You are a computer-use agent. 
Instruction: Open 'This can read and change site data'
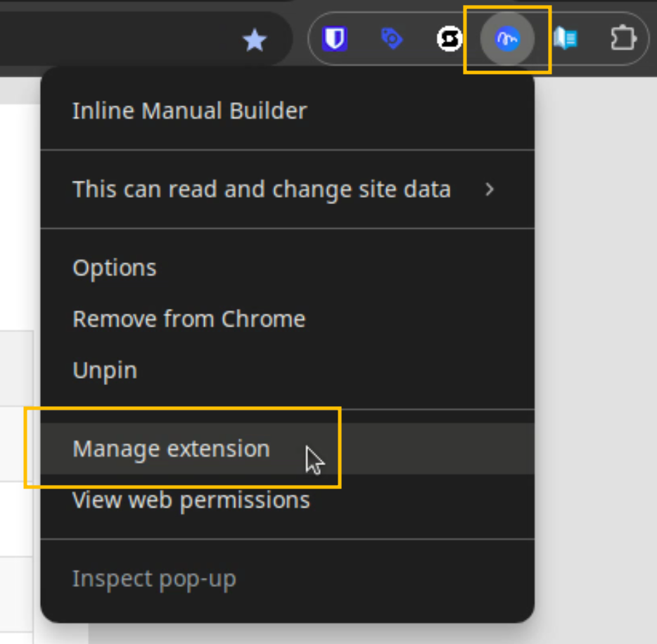point(261,189)
